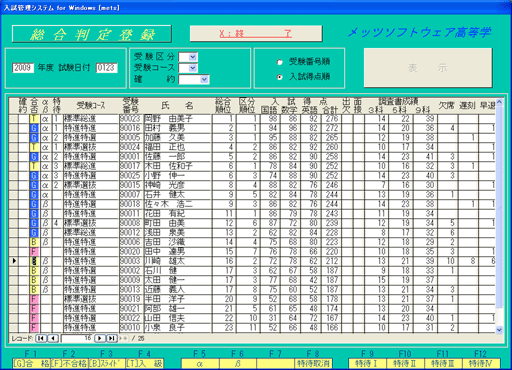Click exam number 90009 cell

[x=131, y=280]
